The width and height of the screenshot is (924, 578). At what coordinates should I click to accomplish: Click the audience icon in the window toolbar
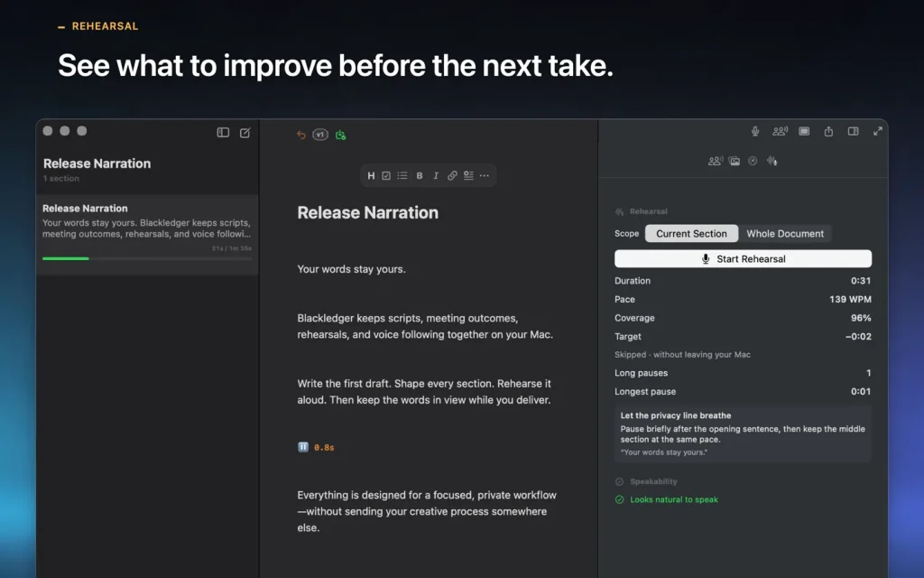point(780,132)
